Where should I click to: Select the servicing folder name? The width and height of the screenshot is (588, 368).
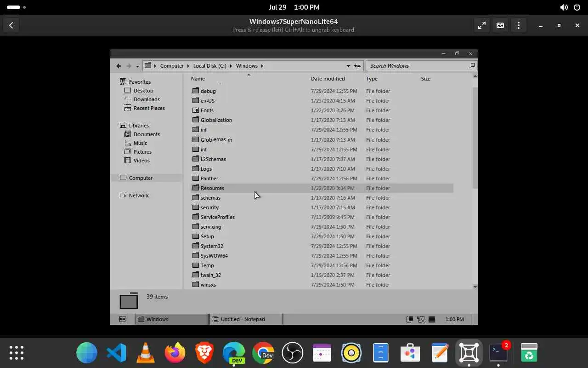click(x=211, y=227)
